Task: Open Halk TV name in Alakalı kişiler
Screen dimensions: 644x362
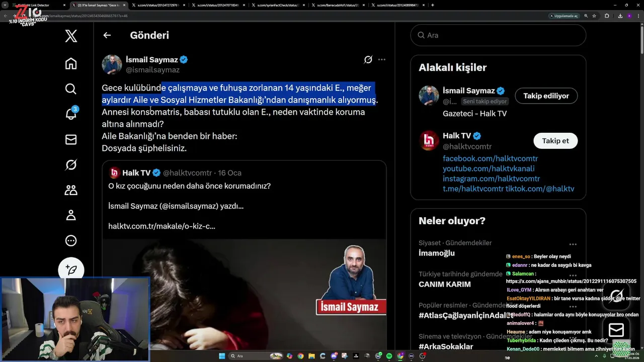Action: click(457, 136)
